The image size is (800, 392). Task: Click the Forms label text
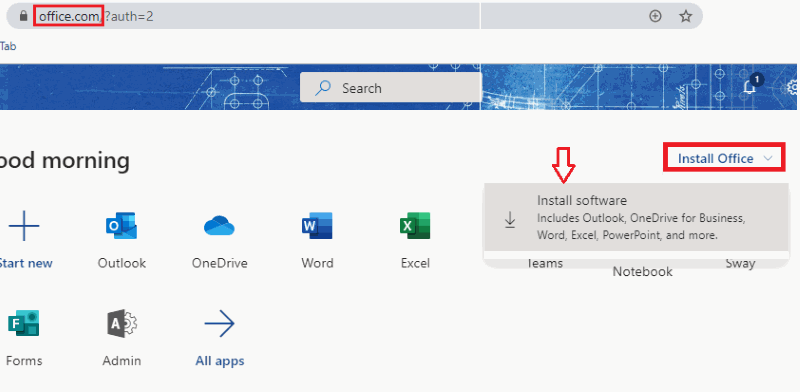click(24, 361)
